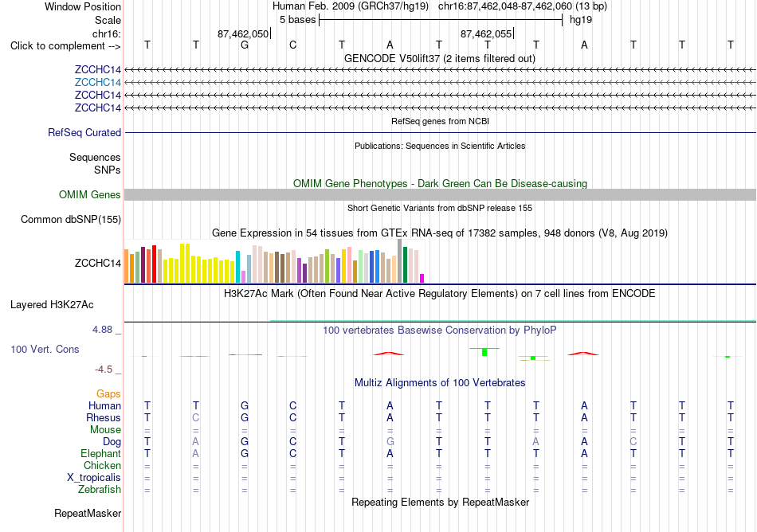757x532 pixels.
Task: Select the "chr16:" ruler label
Action: tap(107, 33)
